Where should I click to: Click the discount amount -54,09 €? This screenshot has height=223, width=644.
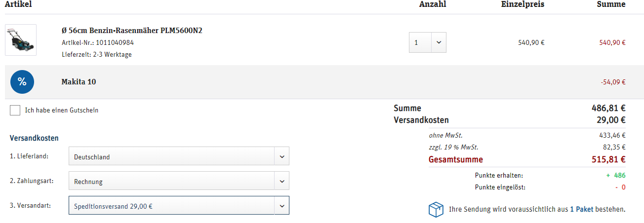coord(613,82)
